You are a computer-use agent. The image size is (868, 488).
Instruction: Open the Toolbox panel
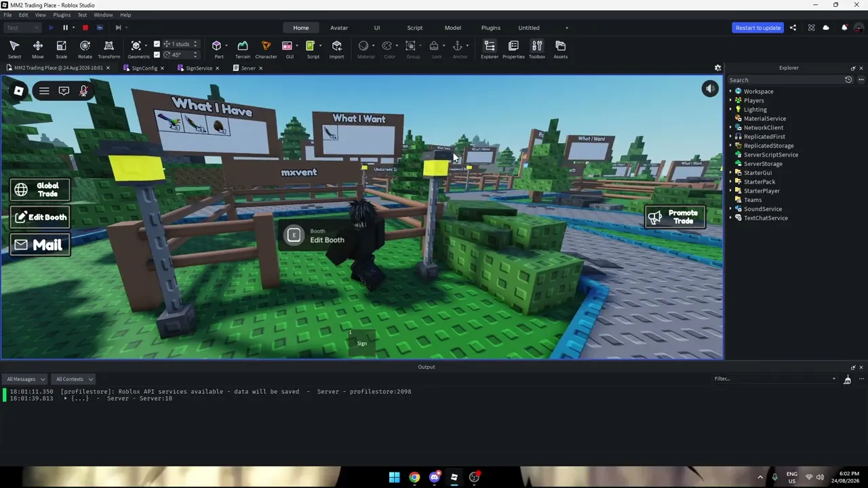tap(536, 49)
